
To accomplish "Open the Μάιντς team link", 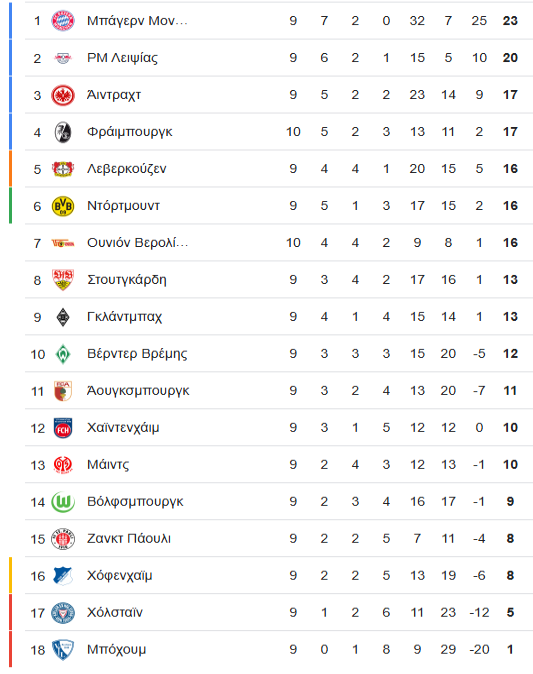I will (108, 465).
